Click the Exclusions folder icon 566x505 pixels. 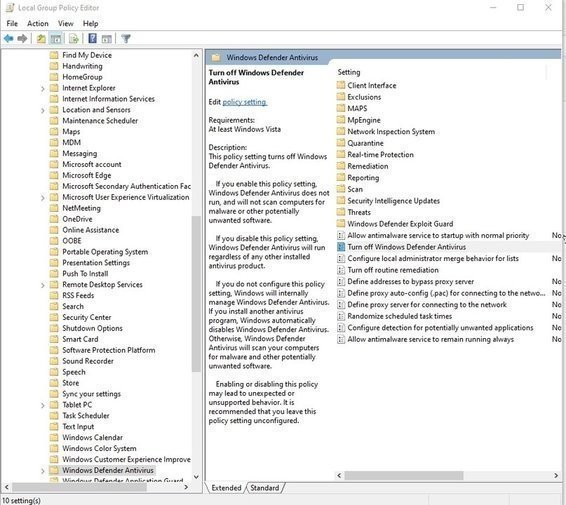click(x=341, y=97)
